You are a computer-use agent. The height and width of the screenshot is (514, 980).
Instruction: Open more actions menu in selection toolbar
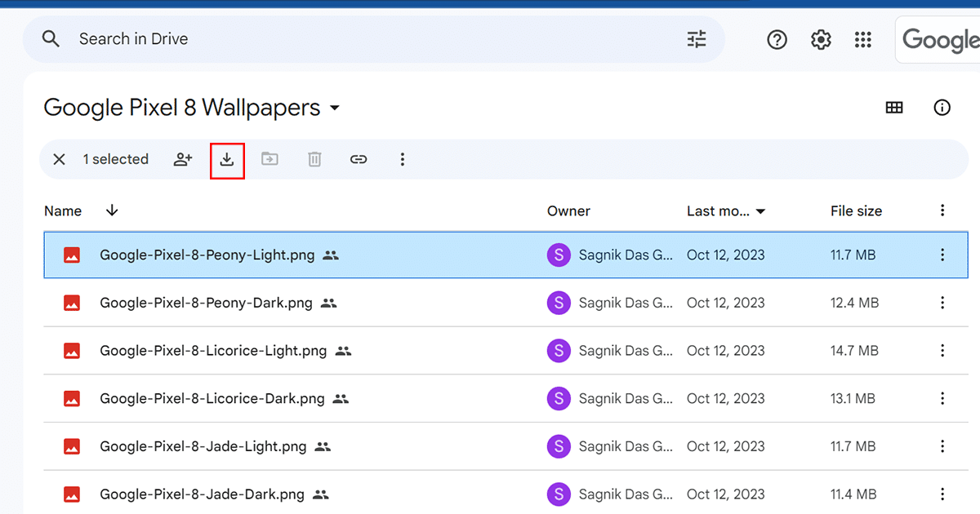402,159
